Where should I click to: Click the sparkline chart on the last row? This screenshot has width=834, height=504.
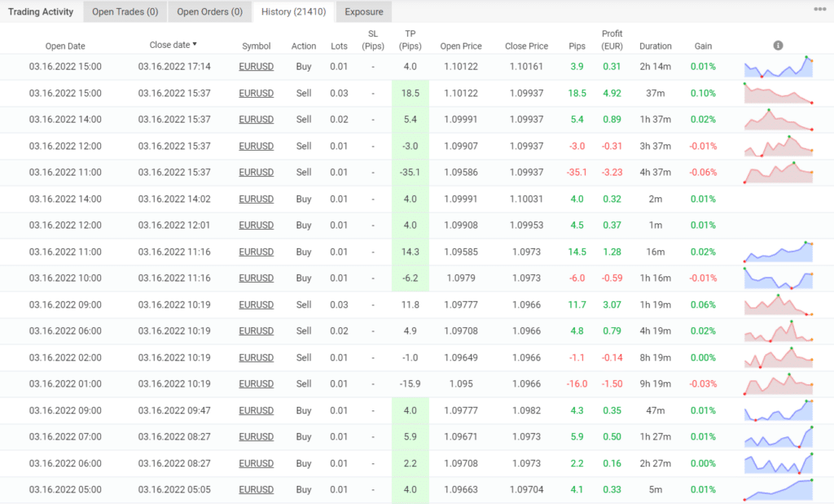point(778,489)
